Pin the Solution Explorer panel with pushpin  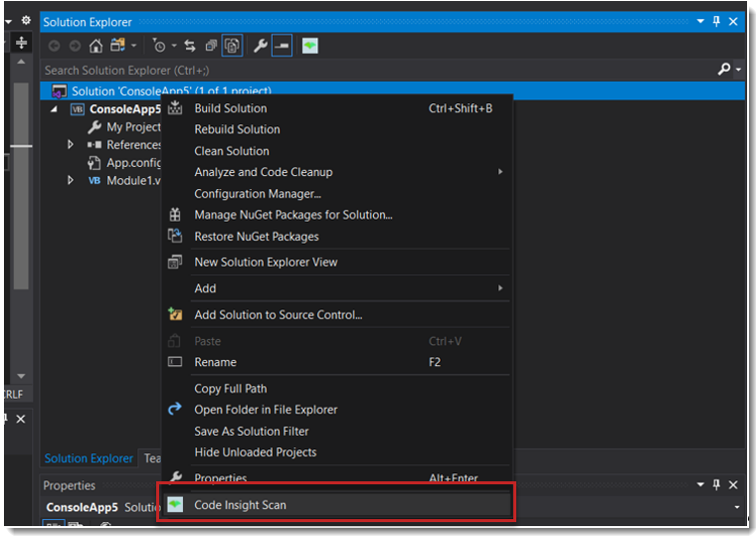coord(716,21)
